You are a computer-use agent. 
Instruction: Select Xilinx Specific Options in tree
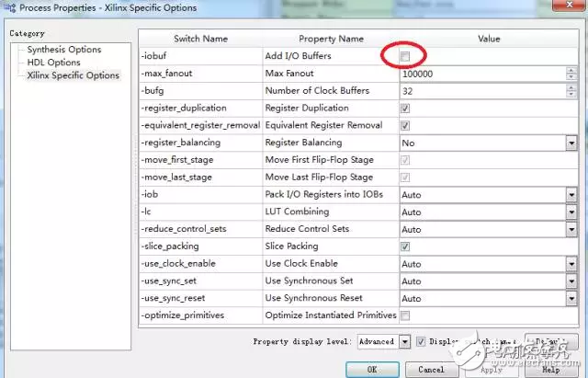pos(73,75)
